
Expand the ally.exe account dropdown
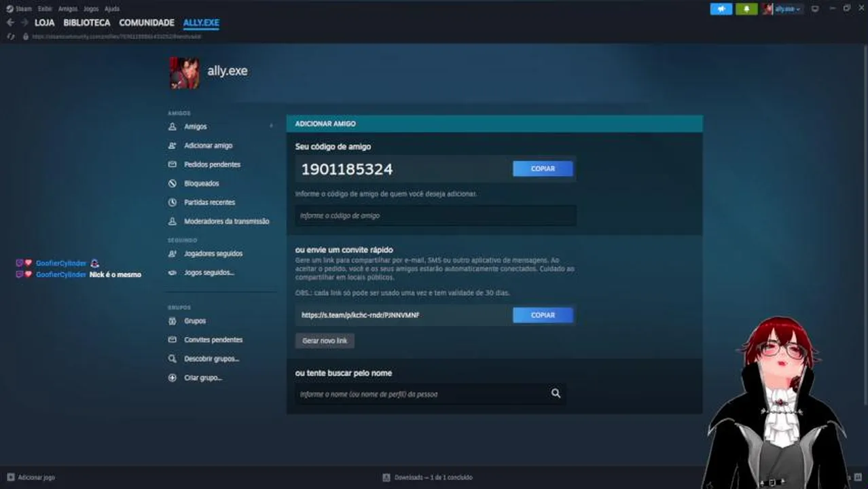point(788,9)
